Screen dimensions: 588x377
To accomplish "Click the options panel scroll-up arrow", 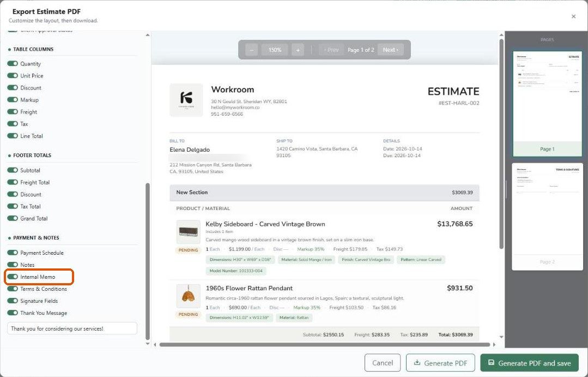I will click(147, 35).
